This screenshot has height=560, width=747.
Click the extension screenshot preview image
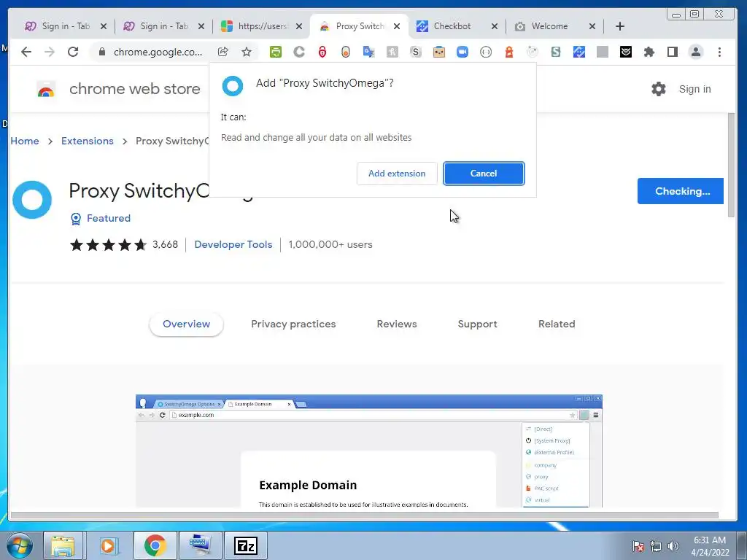[x=368, y=451]
